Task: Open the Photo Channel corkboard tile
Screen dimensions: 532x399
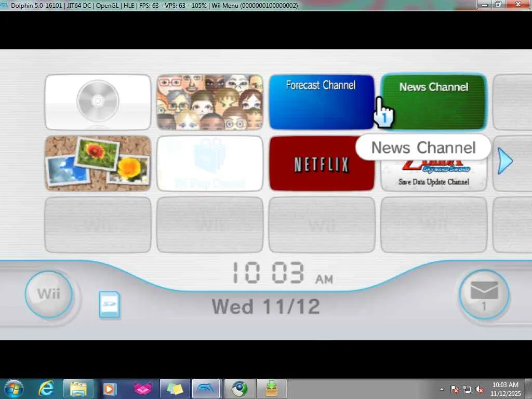Action: tap(98, 163)
